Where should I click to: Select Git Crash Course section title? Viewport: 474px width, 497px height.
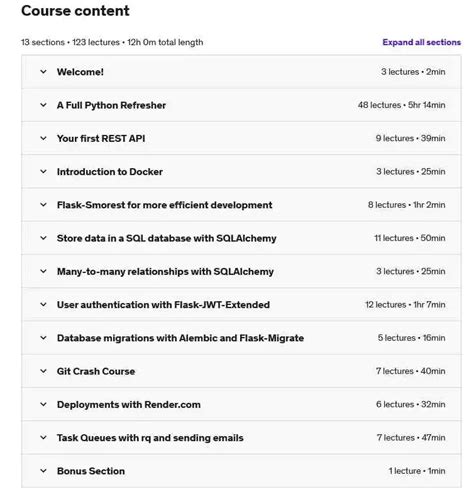coord(96,371)
